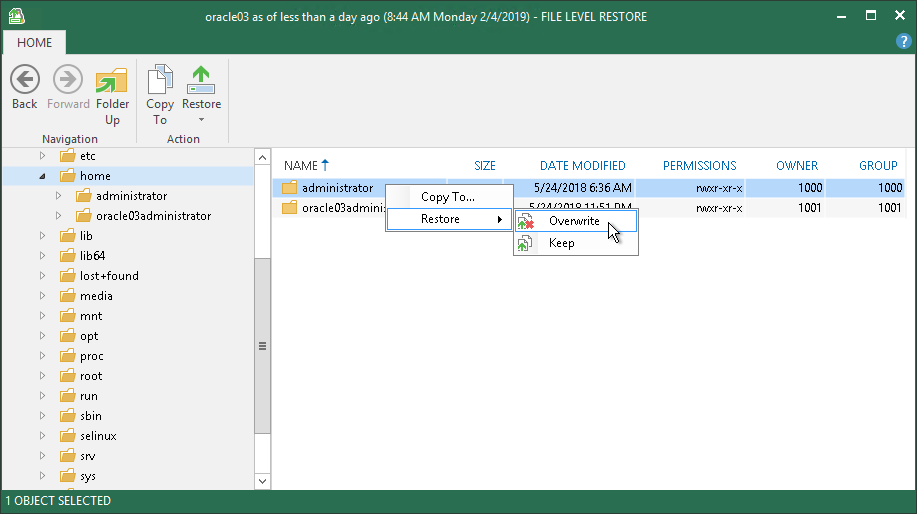Click the tree scrollbar down arrow
Viewport: 917px width, 514px height.
pyautogui.click(x=263, y=481)
